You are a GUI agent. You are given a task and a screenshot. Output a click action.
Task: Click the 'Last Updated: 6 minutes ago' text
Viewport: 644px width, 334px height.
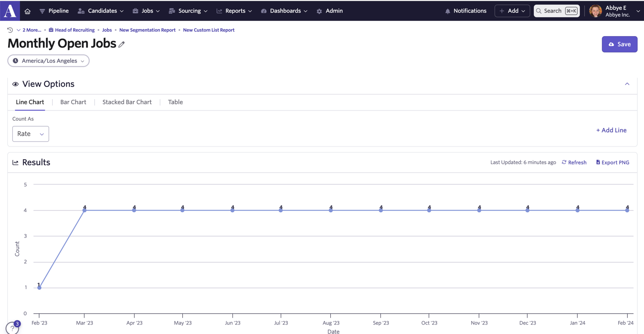(523, 163)
